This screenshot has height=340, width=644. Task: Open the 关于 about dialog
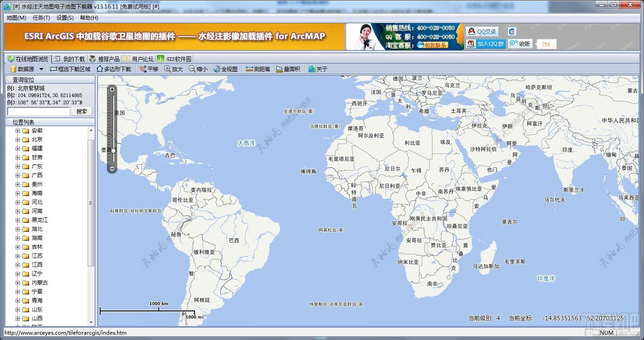click(x=318, y=69)
